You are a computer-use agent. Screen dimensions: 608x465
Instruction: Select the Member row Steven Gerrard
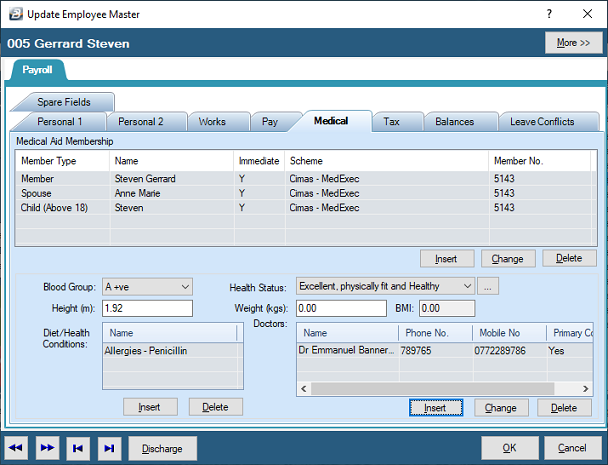(303, 179)
